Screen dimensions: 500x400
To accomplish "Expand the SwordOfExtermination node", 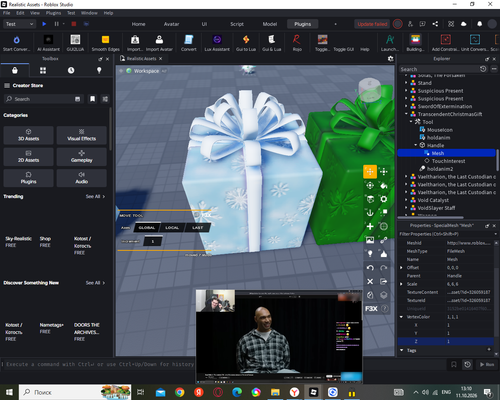I will [x=406, y=106].
